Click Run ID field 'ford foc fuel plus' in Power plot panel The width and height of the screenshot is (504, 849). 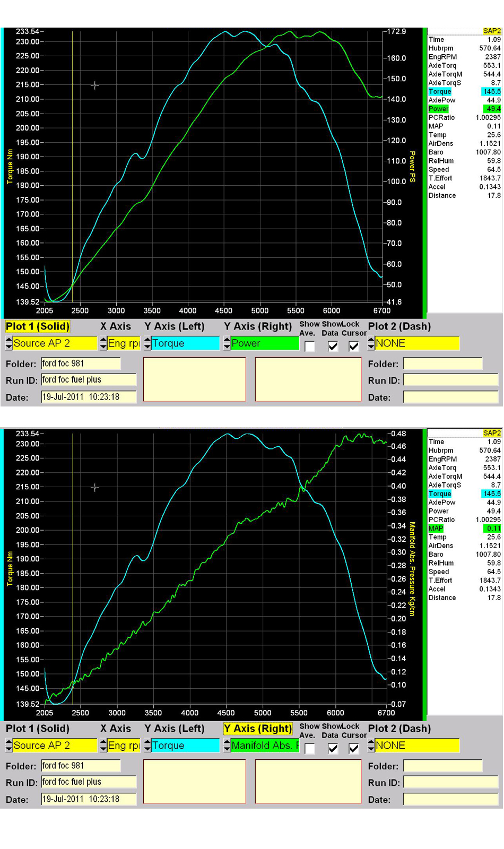(x=89, y=380)
